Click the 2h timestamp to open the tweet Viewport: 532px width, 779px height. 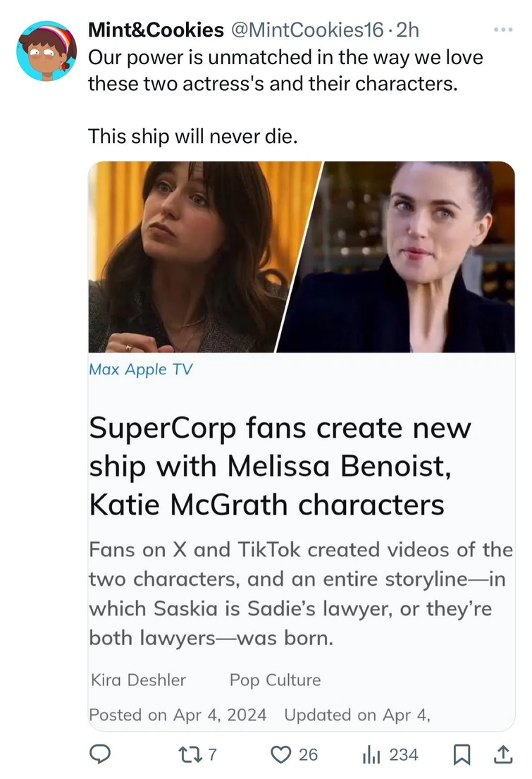408,30
